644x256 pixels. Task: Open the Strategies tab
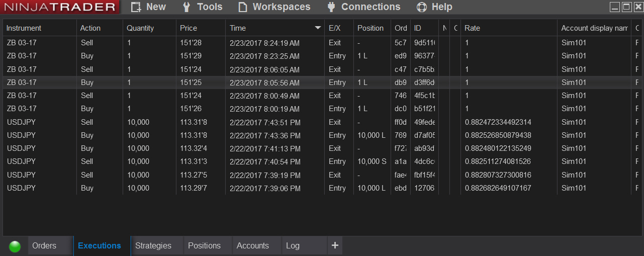point(153,246)
